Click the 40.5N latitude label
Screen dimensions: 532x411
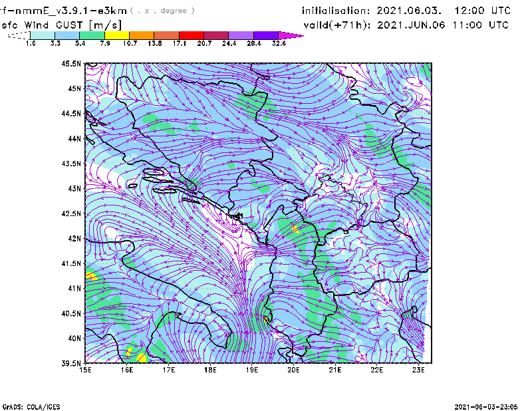72,314
